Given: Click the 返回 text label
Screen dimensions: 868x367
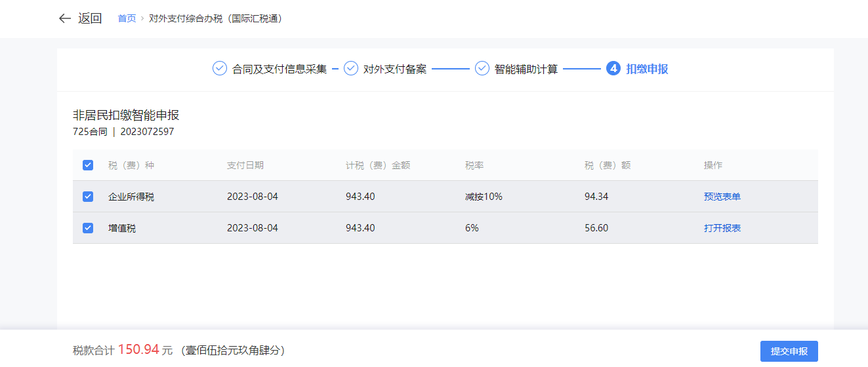Looking at the screenshot, I should pos(90,18).
